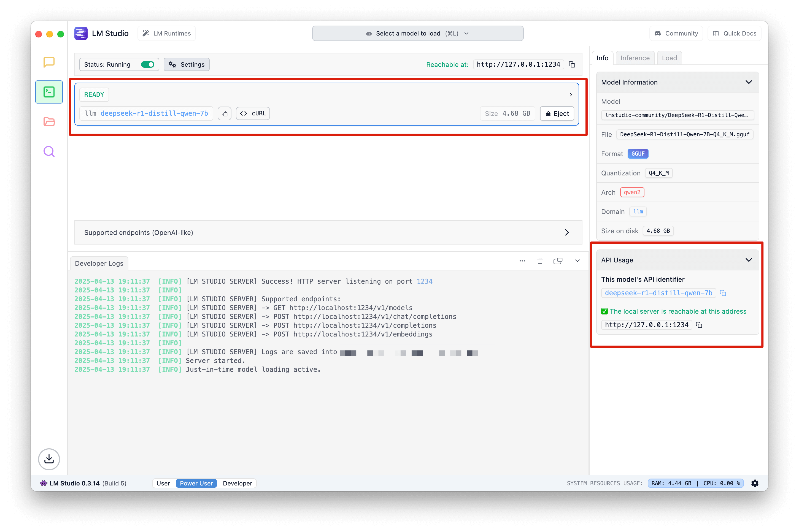Screen dimensions: 799x532
Task: Switch to the Load tab
Action: 669,58
